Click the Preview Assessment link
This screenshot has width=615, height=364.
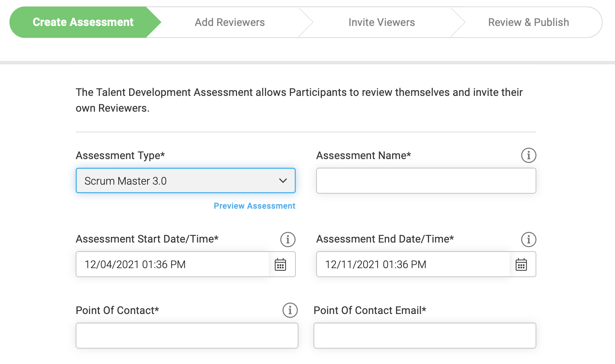tap(254, 206)
